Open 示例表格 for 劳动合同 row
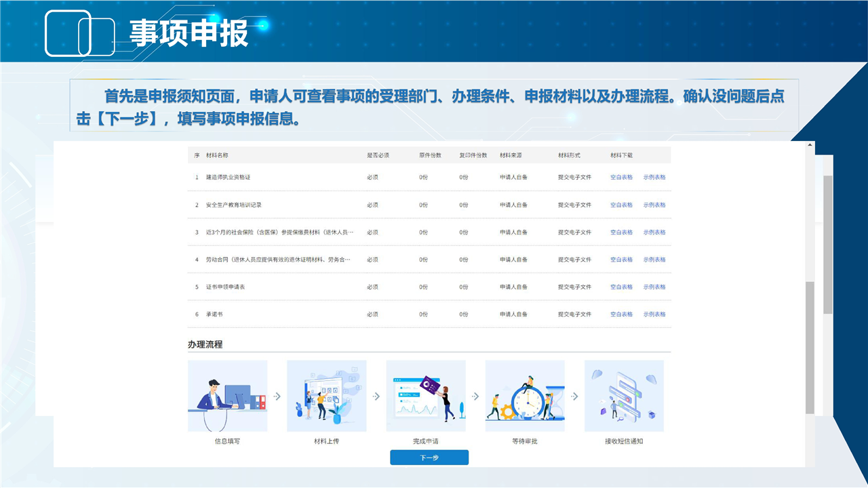This screenshot has width=868, height=488. tap(654, 260)
